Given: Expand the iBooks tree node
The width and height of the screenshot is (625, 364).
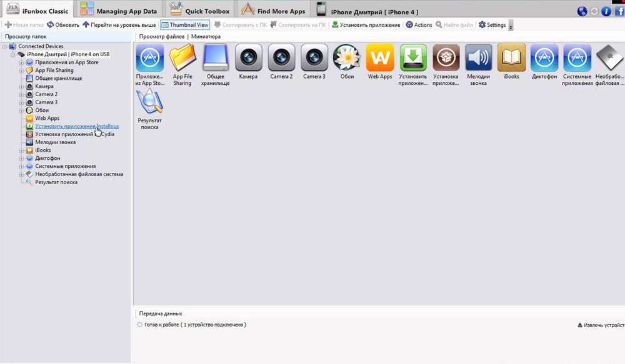Looking at the screenshot, I should coord(21,150).
